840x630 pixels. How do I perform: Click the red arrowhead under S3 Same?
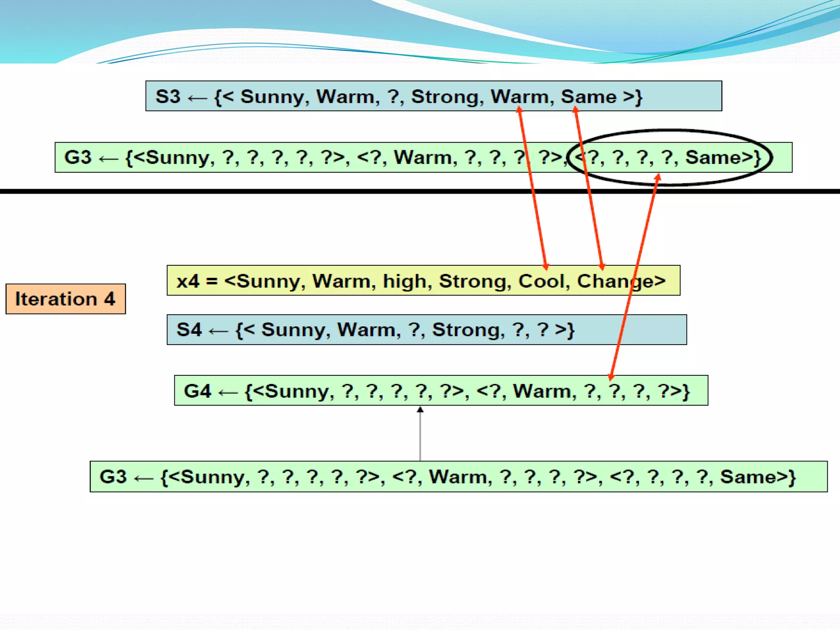pos(575,110)
